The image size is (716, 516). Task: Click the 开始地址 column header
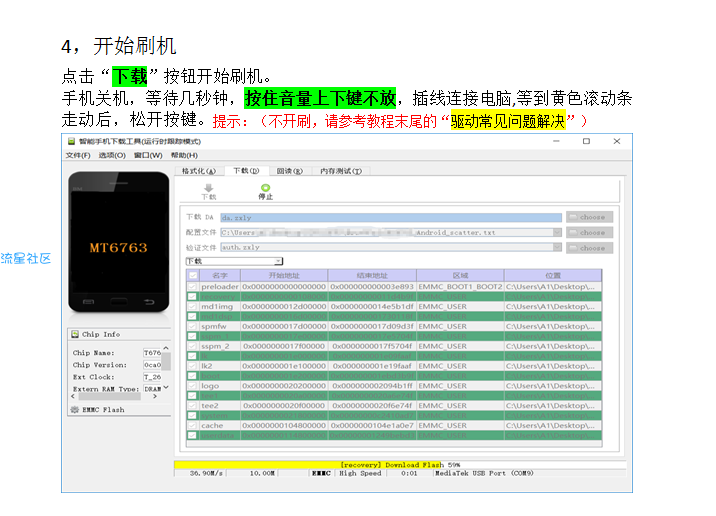[284, 275]
